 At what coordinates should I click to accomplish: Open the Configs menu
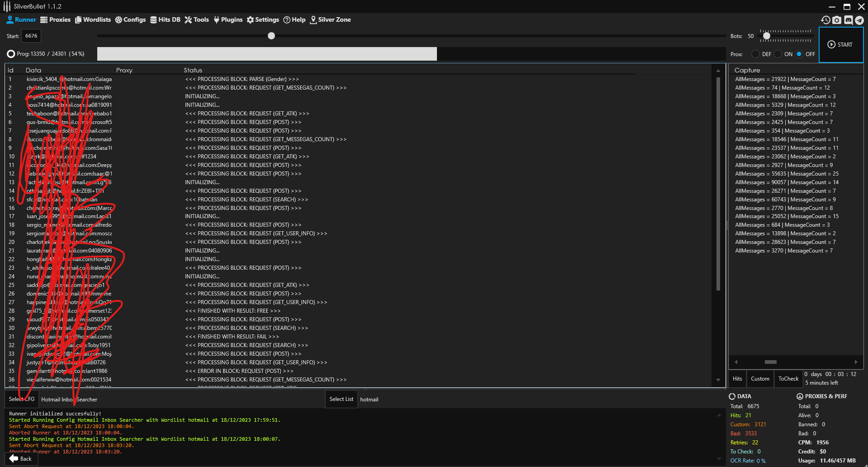click(130, 20)
